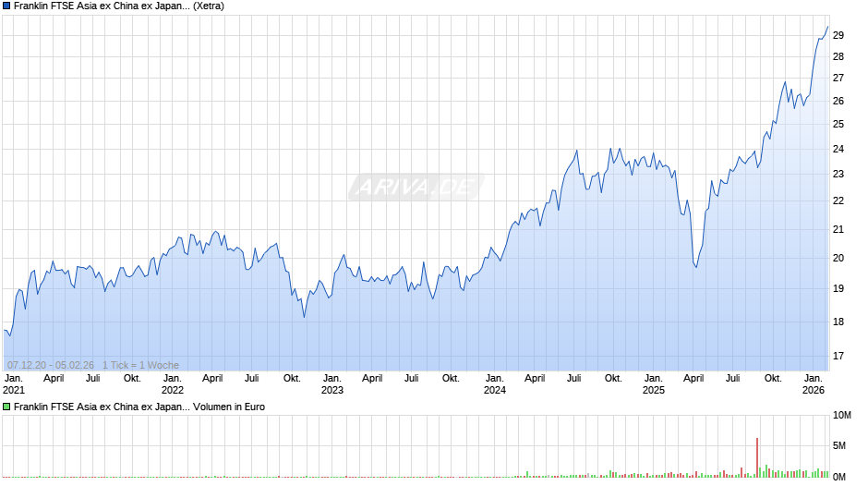Click the 0M volume axis label

coord(839,477)
